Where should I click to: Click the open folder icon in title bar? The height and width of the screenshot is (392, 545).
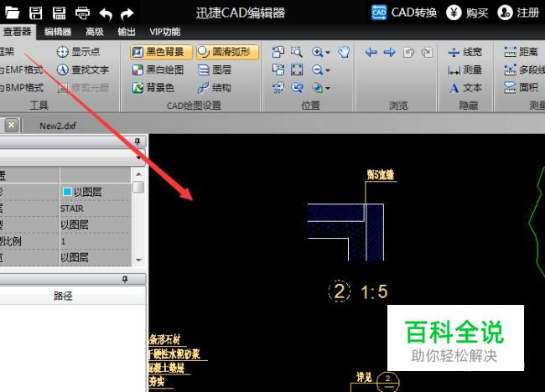12,13
